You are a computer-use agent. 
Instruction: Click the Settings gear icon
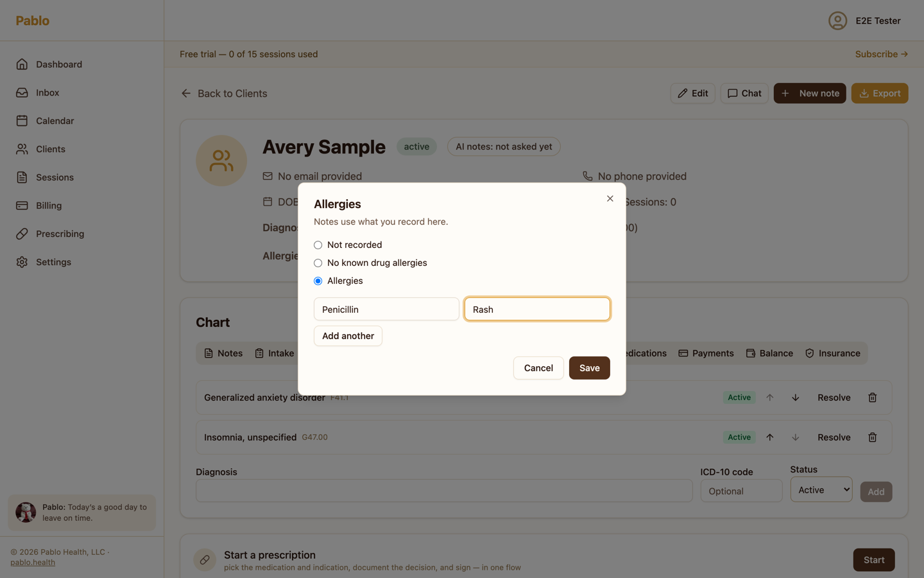click(x=22, y=262)
